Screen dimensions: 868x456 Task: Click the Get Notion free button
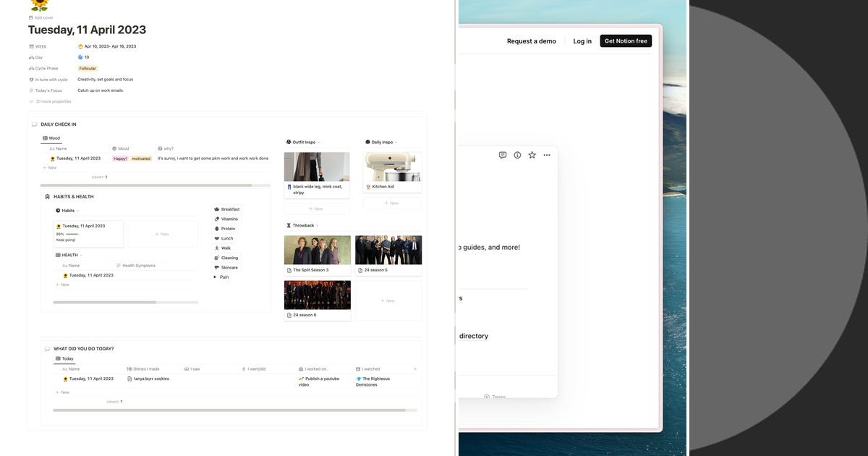(x=626, y=41)
